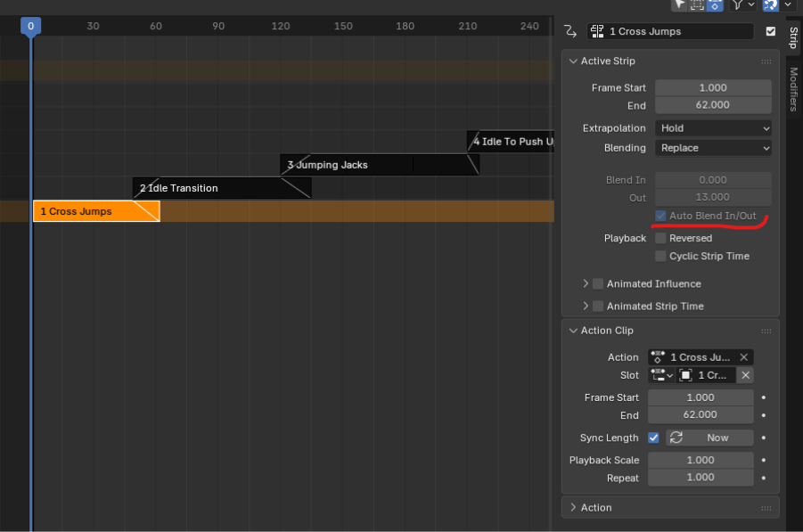This screenshot has width=803, height=532.
Task: Enable the Reversed playback checkbox
Action: click(x=660, y=238)
